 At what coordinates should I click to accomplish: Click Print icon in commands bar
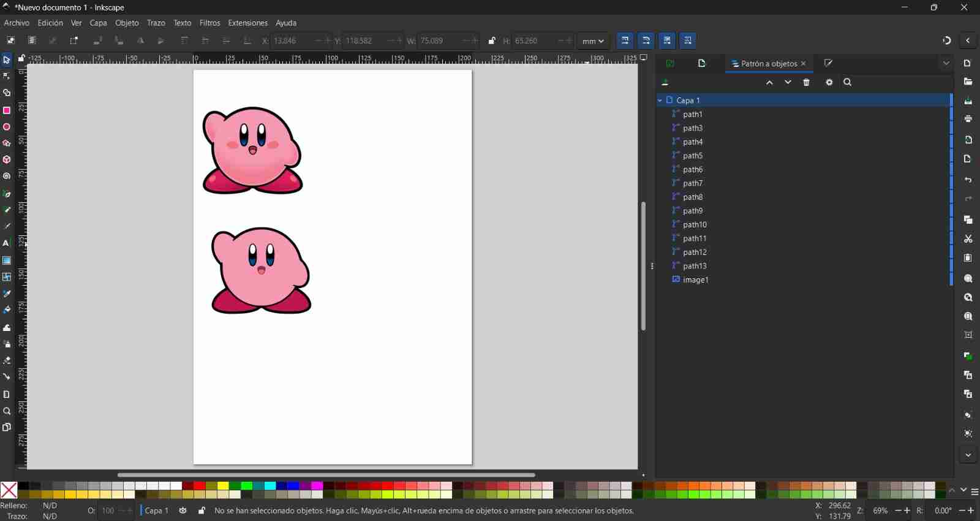coord(968,119)
